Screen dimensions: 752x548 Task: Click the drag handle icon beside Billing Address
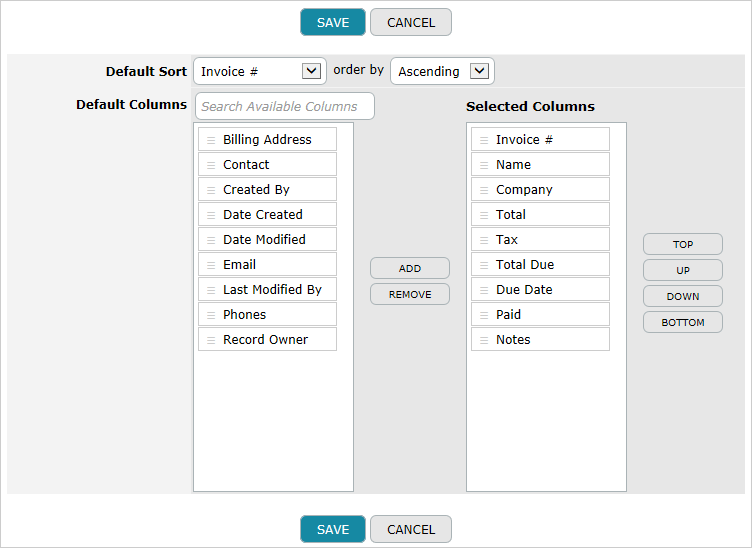coord(211,140)
